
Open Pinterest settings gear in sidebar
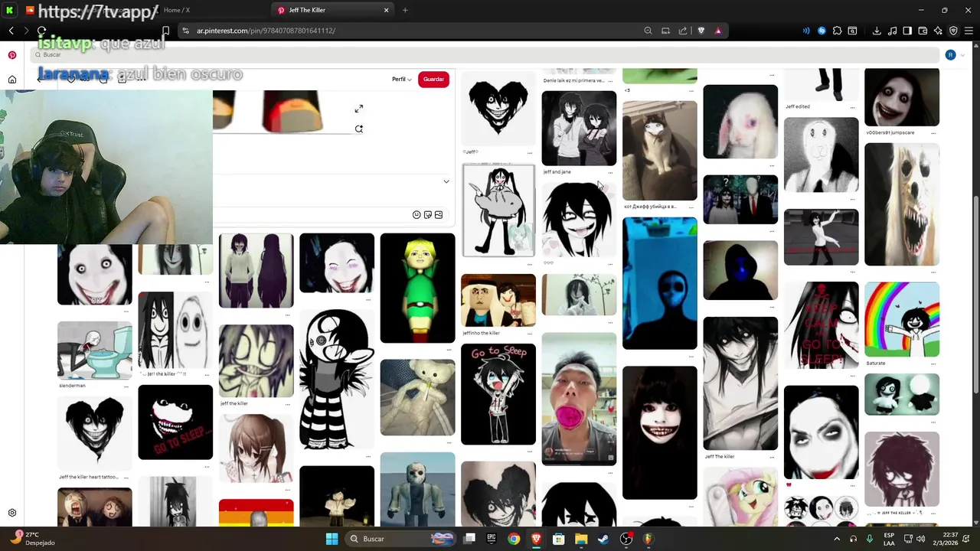[12, 513]
